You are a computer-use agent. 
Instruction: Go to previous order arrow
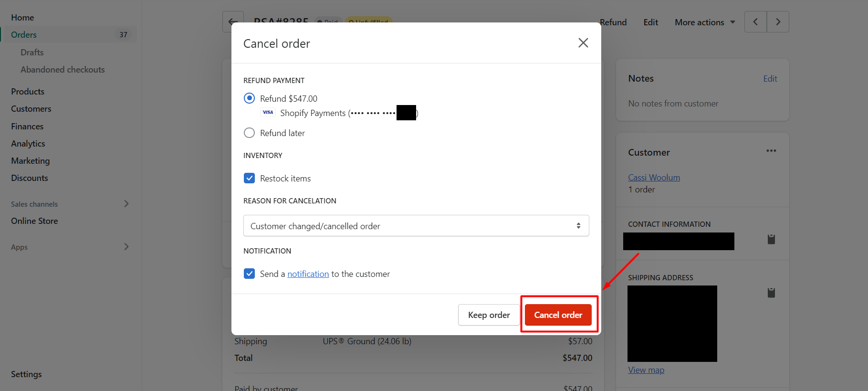[755, 22]
